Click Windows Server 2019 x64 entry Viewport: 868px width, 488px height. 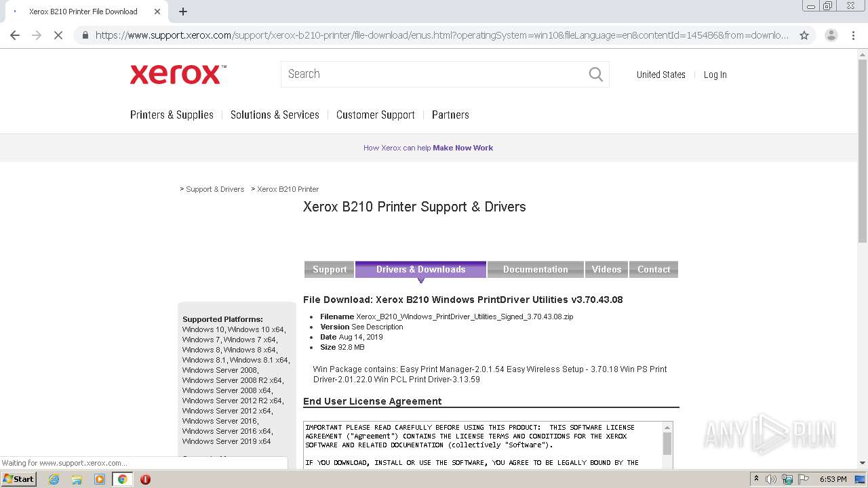click(226, 441)
